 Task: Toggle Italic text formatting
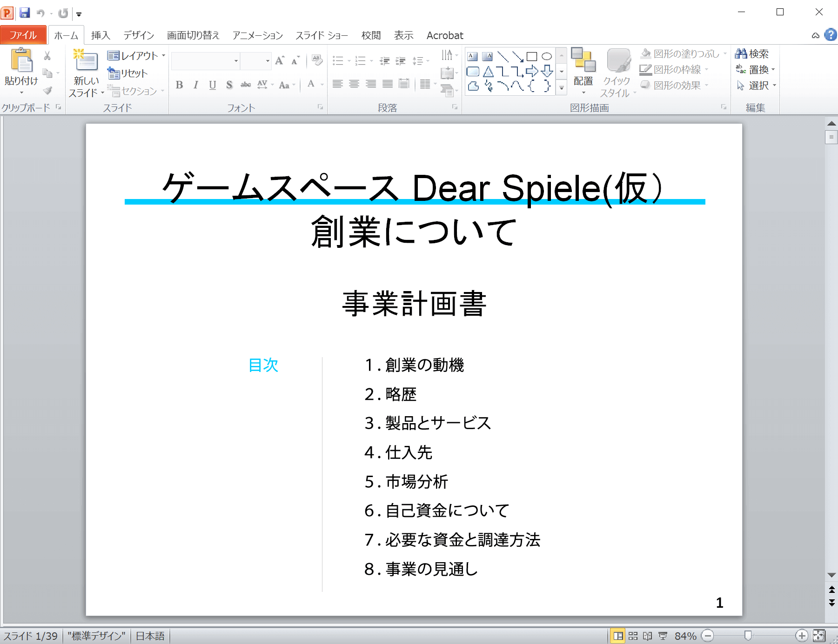196,85
